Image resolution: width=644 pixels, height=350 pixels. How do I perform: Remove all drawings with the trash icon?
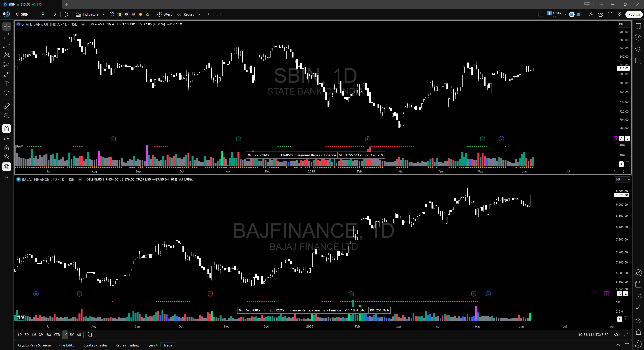[x=7, y=179]
